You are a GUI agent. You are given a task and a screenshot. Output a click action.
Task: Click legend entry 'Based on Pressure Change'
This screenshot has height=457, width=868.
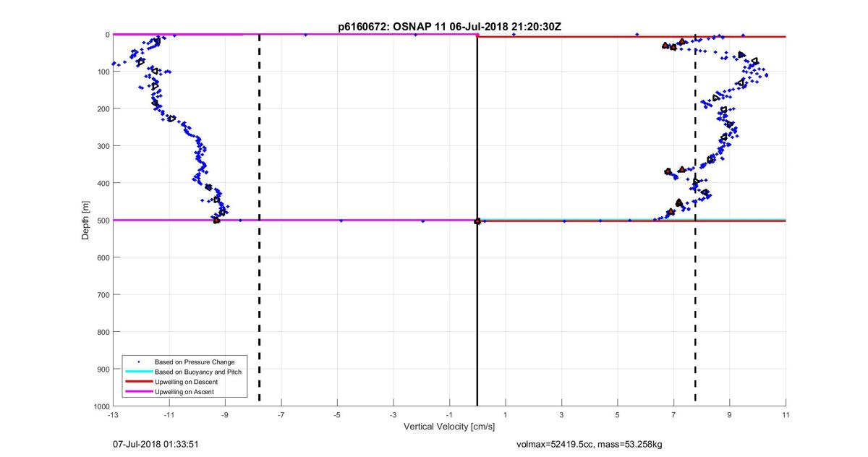tap(195, 362)
